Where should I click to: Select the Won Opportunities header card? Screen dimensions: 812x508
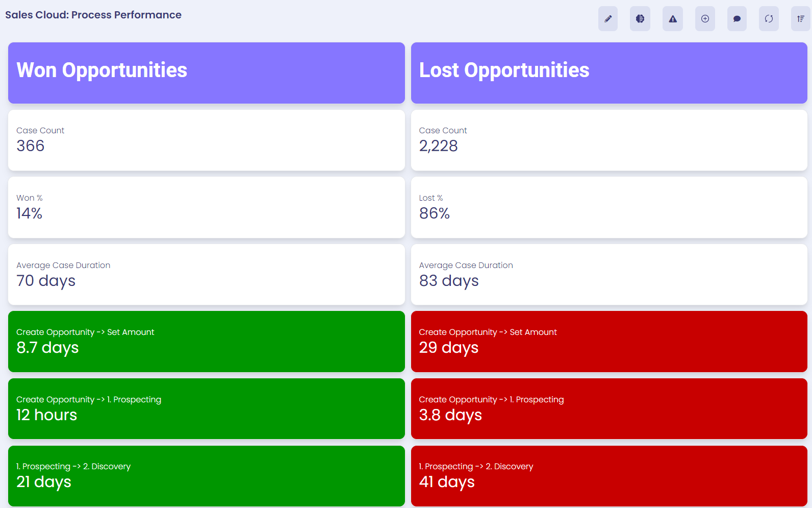click(207, 73)
